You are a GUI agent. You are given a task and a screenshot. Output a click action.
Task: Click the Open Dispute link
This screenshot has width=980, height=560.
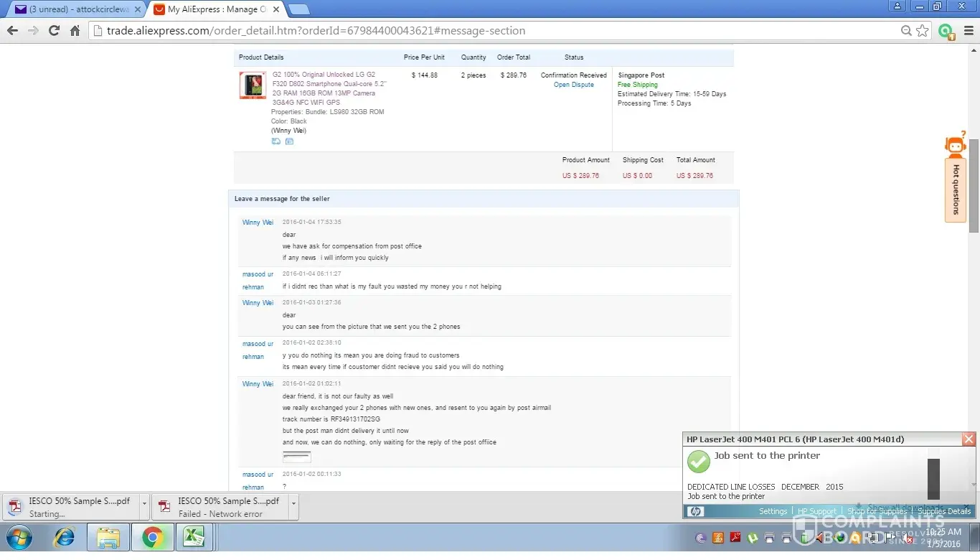point(573,85)
